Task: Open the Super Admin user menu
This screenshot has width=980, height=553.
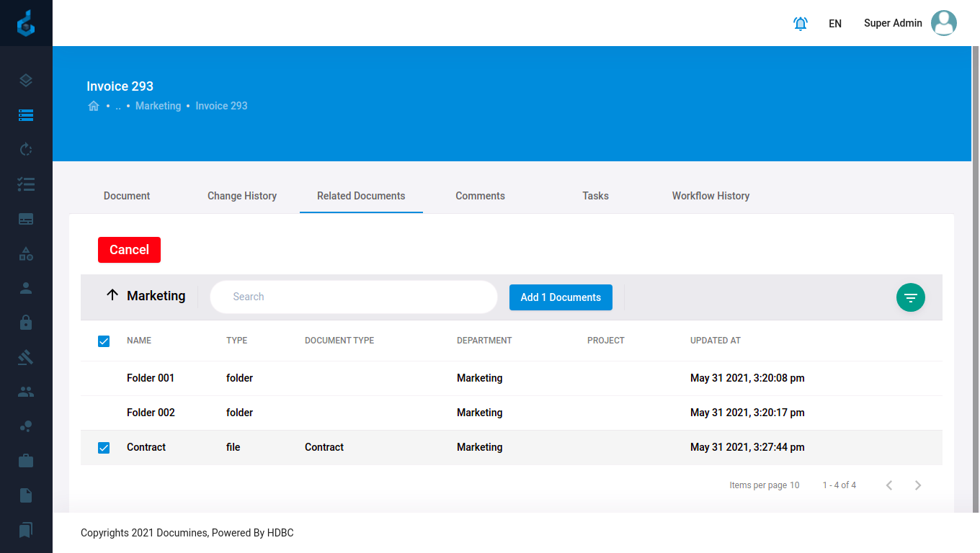Action: 909,23
